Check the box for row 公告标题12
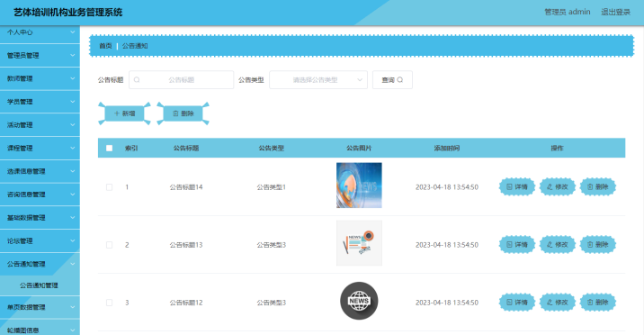Image resolution: width=644 pixels, height=335 pixels. click(109, 303)
